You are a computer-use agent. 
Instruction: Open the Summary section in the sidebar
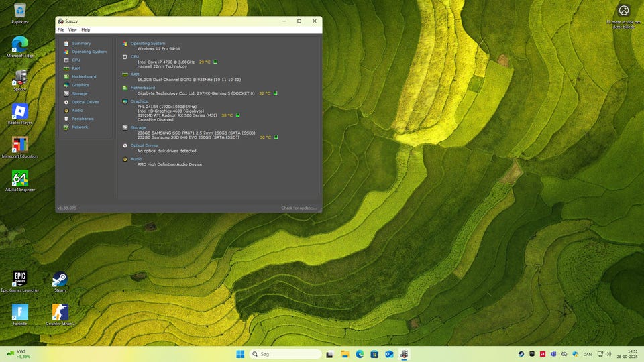[x=81, y=44]
